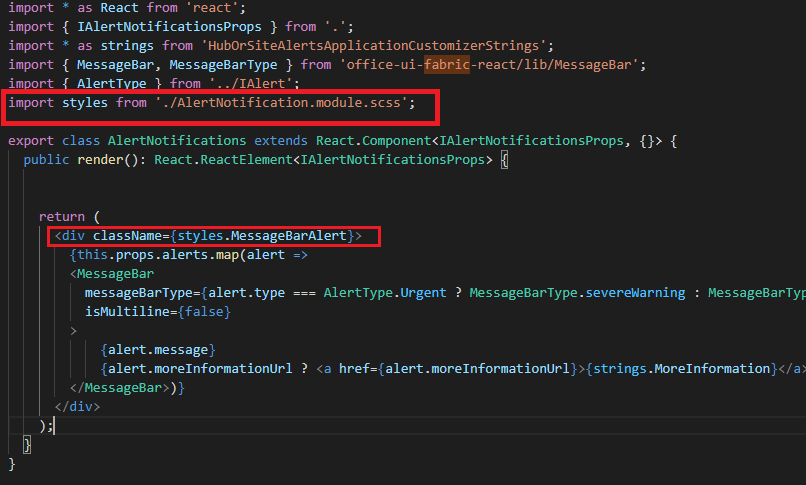Screen dimensions: 806x485
Task: Click styles identifier in scss import
Action: [x=85, y=103]
